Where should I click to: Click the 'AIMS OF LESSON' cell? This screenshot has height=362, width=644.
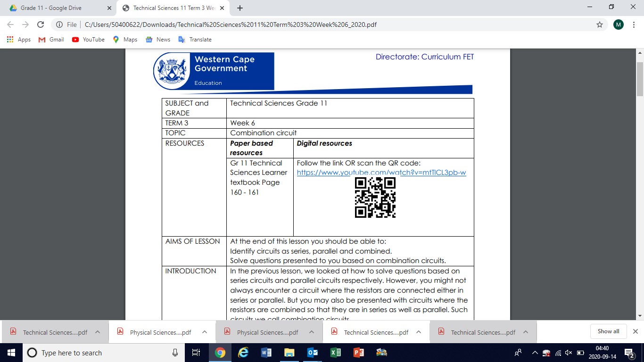[x=194, y=251]
